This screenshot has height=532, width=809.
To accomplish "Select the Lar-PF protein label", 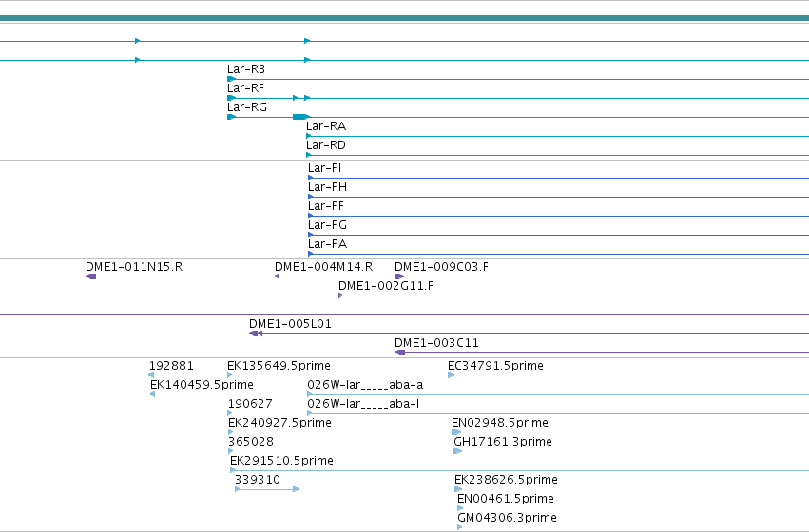I will [325, 206].
